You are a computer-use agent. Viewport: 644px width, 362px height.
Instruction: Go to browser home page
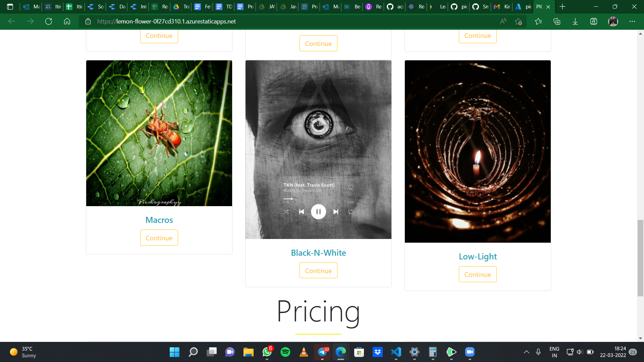point(67,21)
